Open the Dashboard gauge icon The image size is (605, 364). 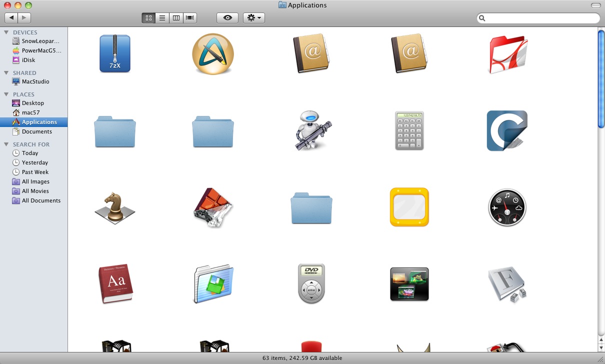(507, 207)
